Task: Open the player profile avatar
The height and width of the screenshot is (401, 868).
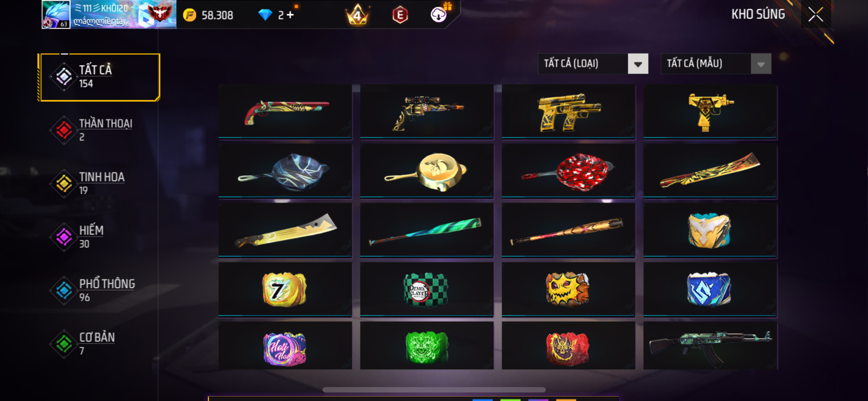Action: [56, 14]
